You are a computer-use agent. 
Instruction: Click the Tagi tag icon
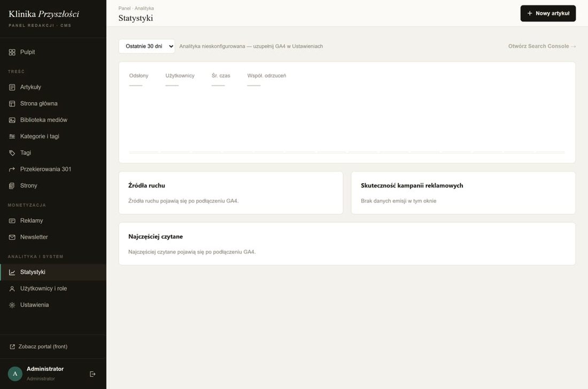[x=12, y=153]
